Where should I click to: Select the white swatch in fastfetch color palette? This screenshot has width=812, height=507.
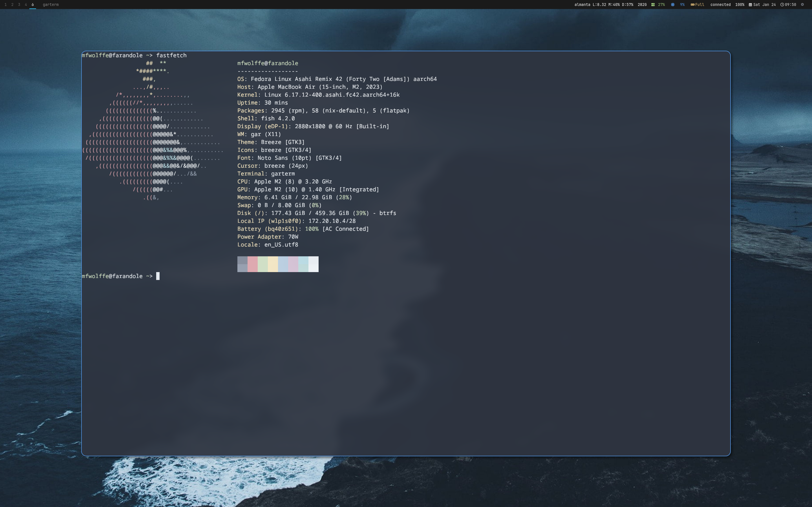[314, 264]
